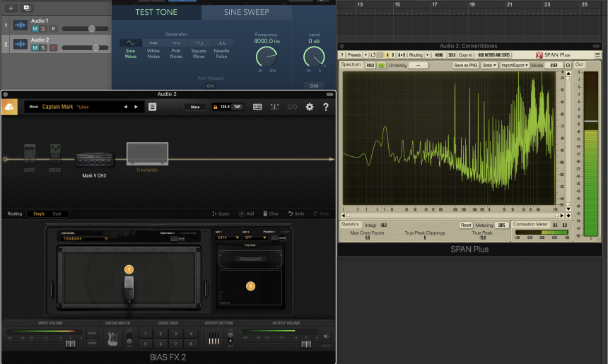Open MIC 2 OFF dropdown
The width and height of the screenshot is (608, 364).
255,237
